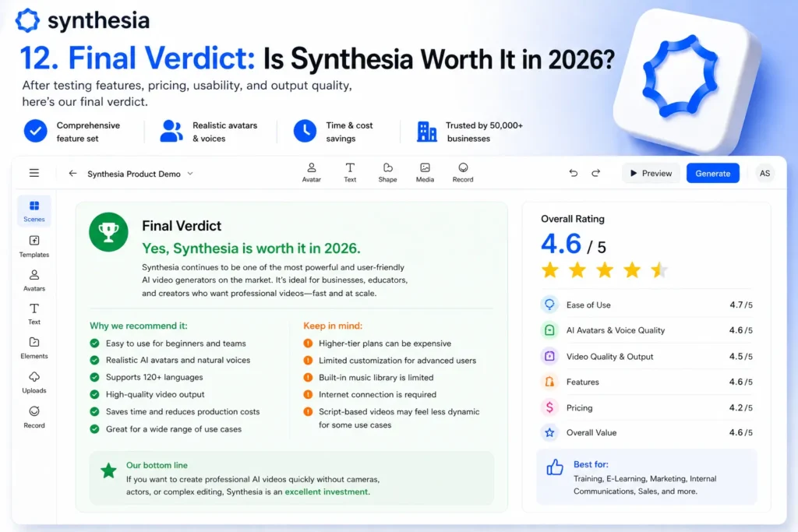This screenshot has width=798, height=532.
Task: Click the Ease of Use 4.7/5 score
Action: click(x=741, y=305)
